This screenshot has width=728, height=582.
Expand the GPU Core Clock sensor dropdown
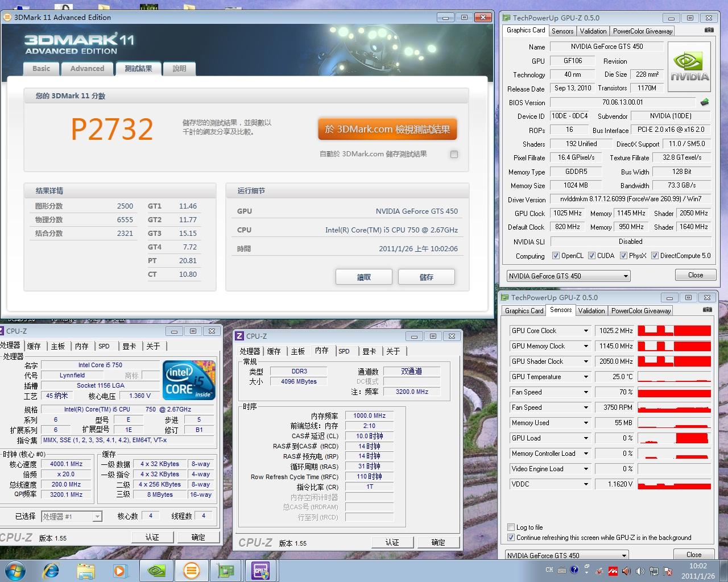point(586,331)
